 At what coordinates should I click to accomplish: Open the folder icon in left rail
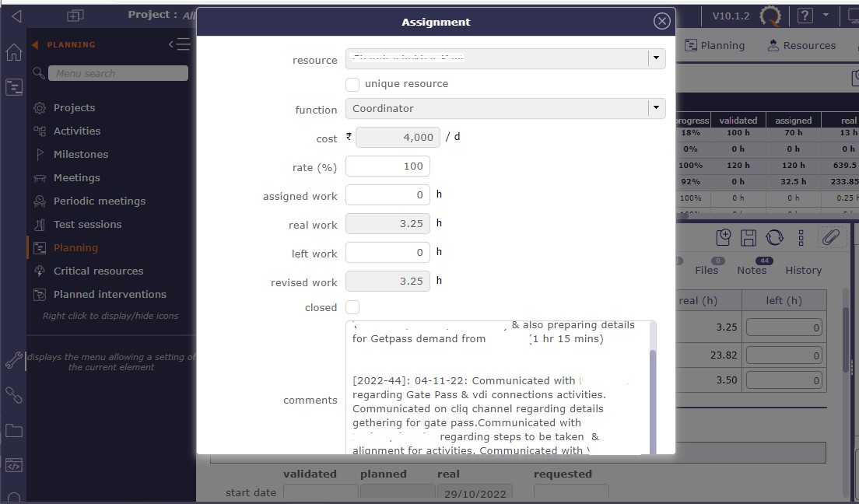click(x=13, y=430)
